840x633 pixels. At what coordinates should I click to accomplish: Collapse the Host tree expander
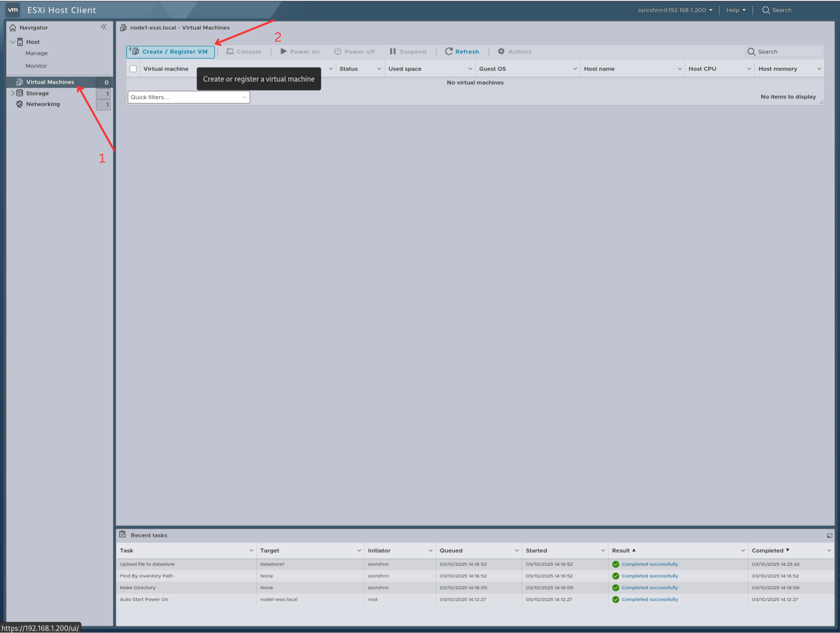tap(13, 42)
